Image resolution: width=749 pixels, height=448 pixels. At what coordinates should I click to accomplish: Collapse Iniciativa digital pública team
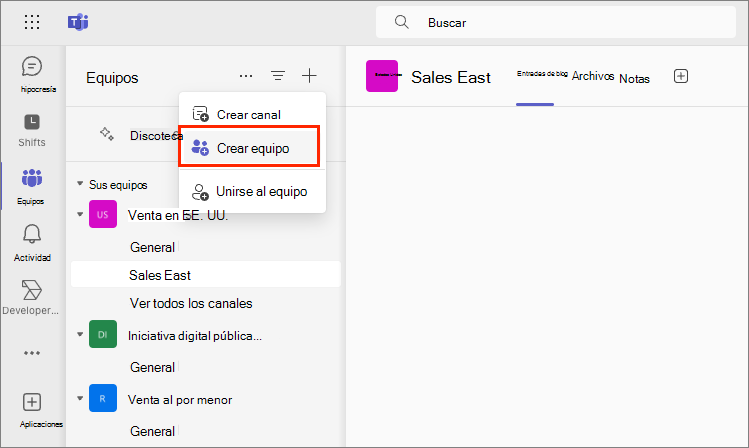point(80,334)
